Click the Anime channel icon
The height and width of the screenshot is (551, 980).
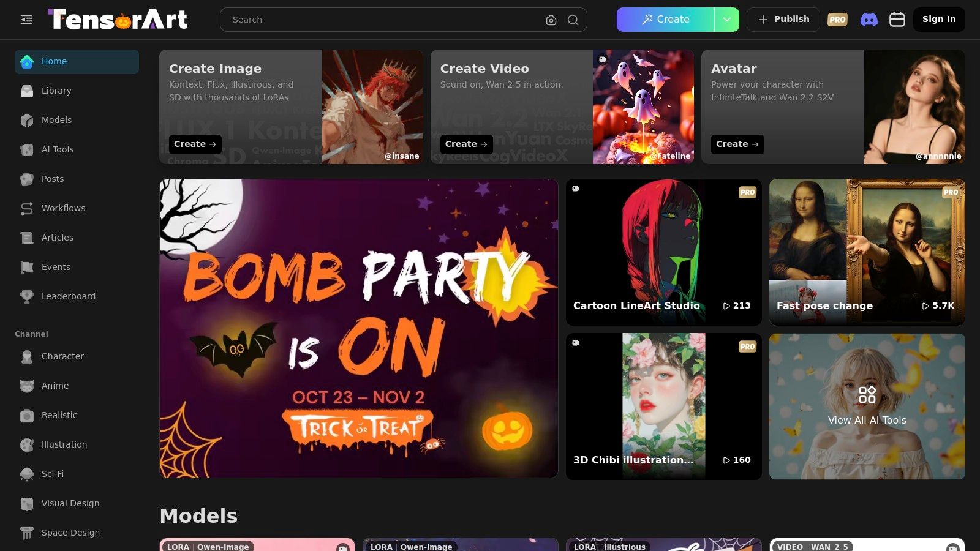27,386
